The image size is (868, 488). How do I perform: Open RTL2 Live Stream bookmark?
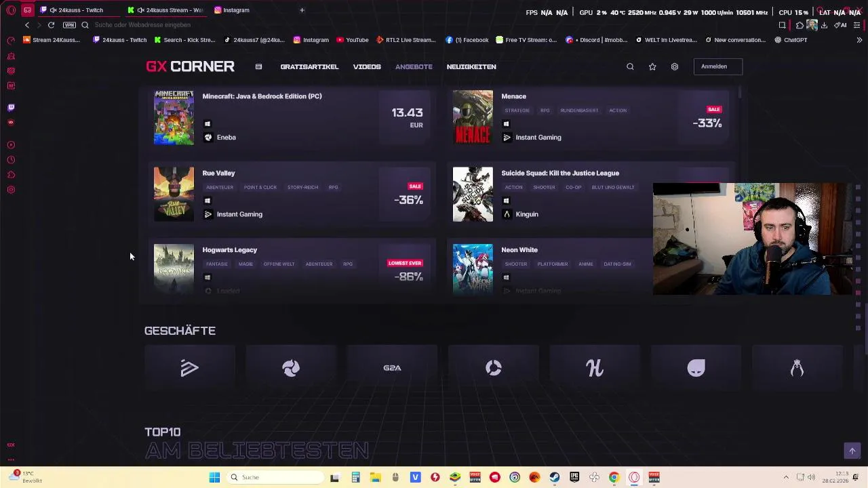406,40
